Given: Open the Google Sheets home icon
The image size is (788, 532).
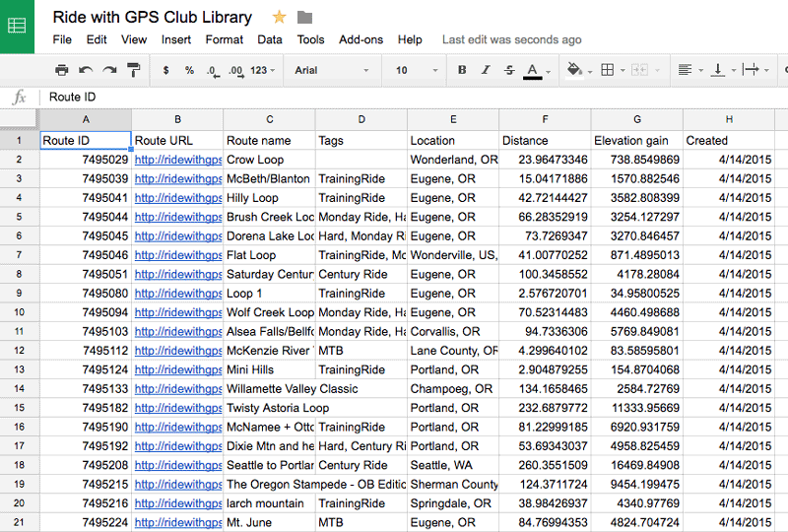Looking at the screenshot, I should [17, 27].
